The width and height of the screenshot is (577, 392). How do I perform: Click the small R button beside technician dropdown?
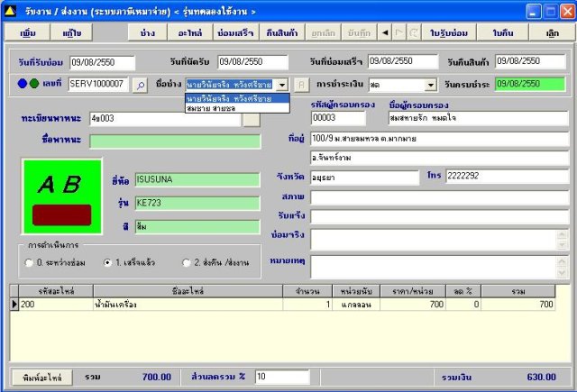[302, 86]
